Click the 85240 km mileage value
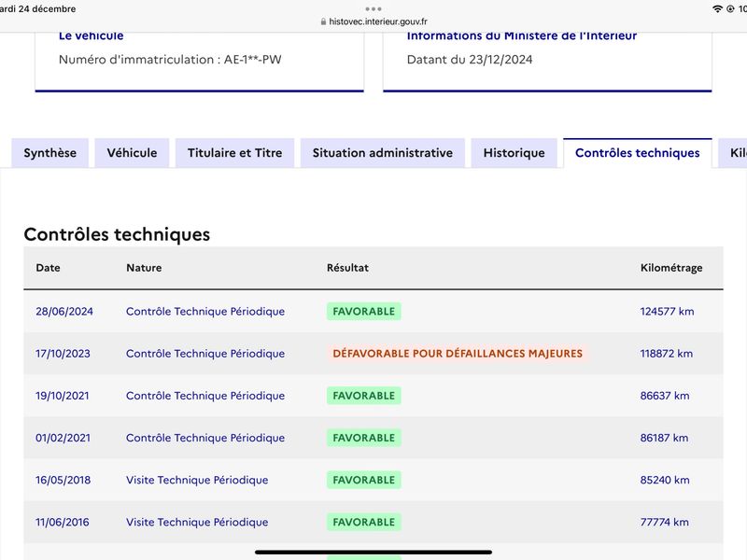 coord(665,480)
